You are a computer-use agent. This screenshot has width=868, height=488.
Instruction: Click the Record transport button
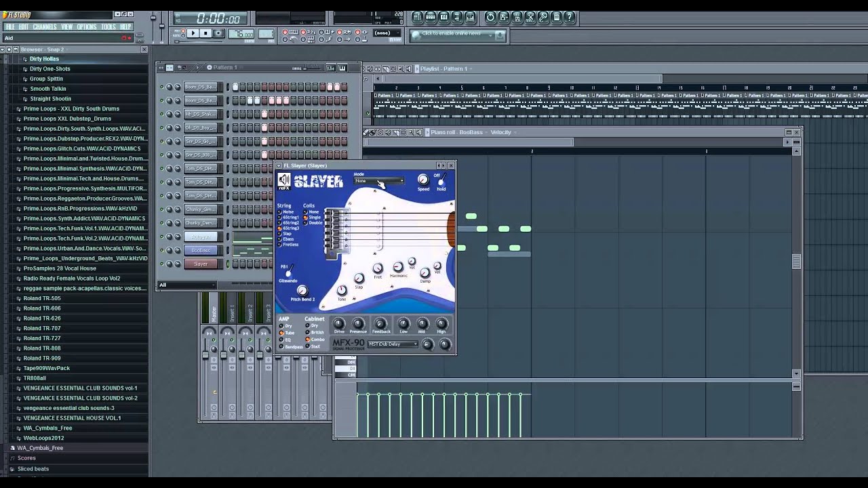218,33
